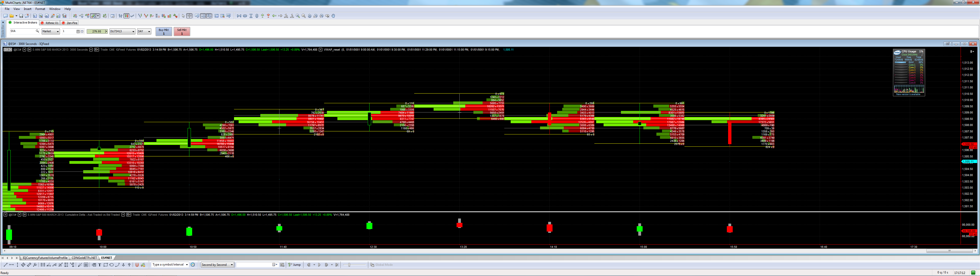The width and height of the screenshot is (980, 276).
Task: Select the vertical line drawing tool
Action: click(x=18, y=265)
